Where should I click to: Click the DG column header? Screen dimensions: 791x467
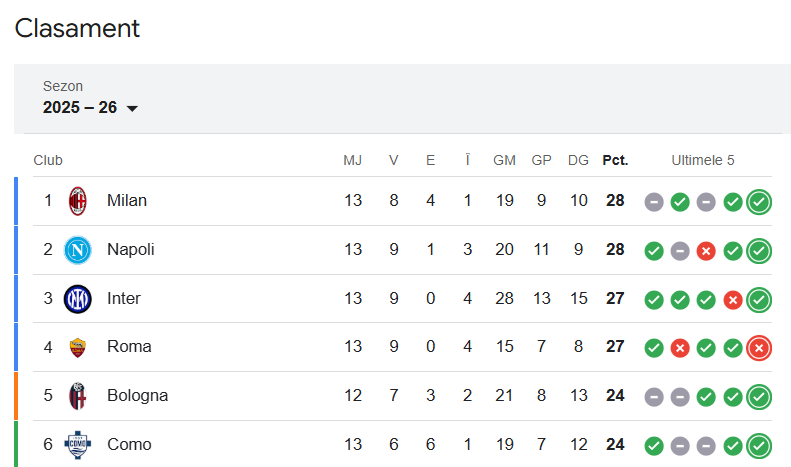tap(578, 160)
